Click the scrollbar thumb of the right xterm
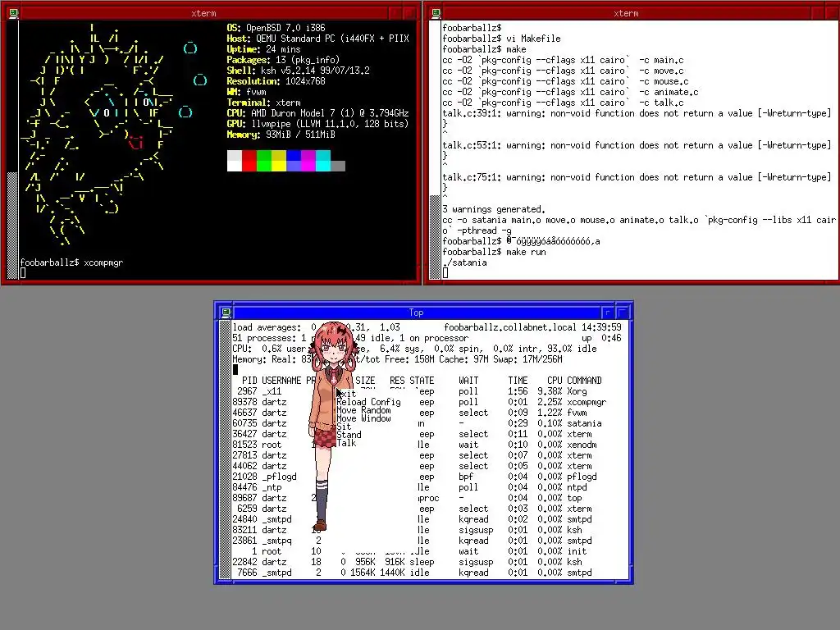The image size is (840, 630). pos(435,237)
